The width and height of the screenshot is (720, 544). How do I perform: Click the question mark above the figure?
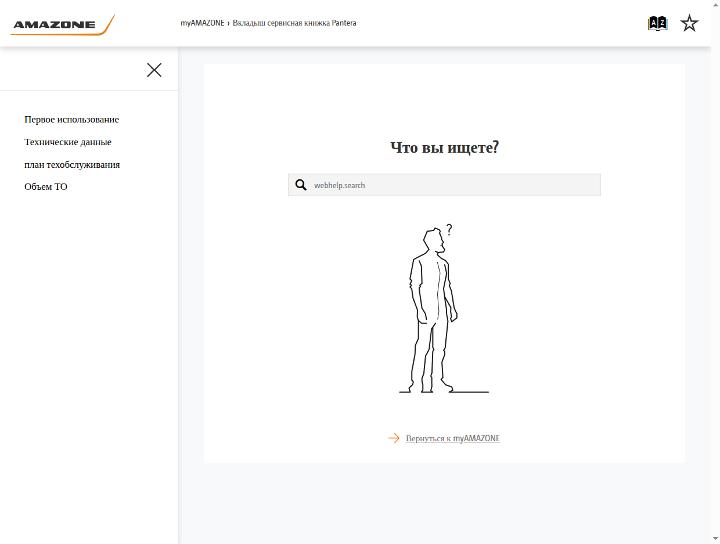point(449,230)
